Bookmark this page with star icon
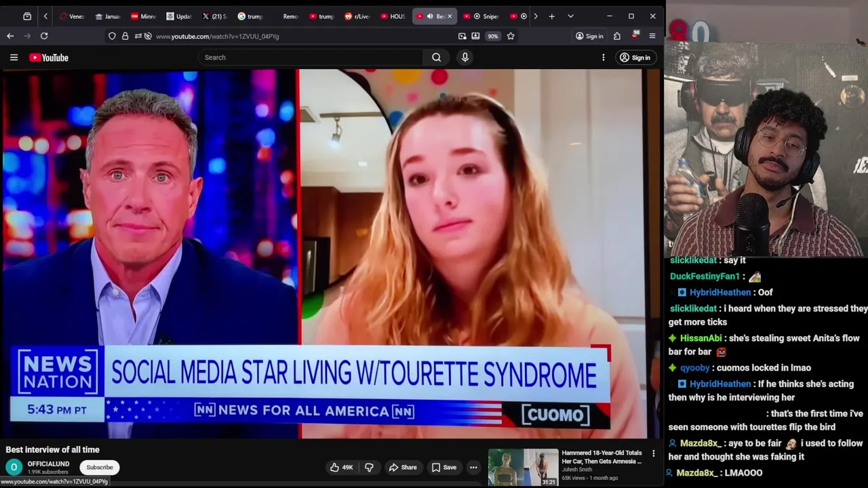 click(x=511, y=36)
